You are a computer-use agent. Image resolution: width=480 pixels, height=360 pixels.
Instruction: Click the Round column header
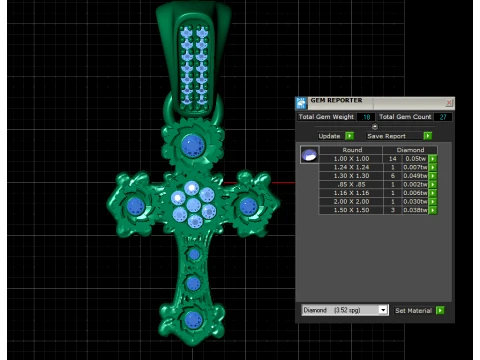pyautogui.click(x=351, y=150)
